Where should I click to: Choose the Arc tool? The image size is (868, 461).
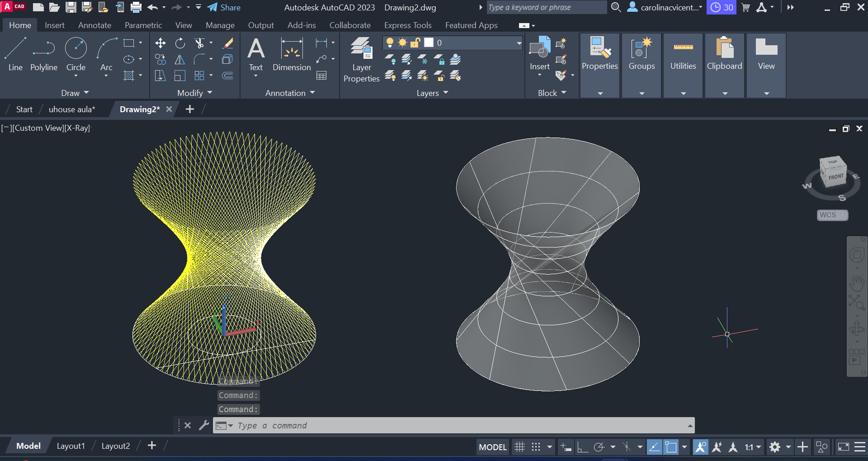106,54
